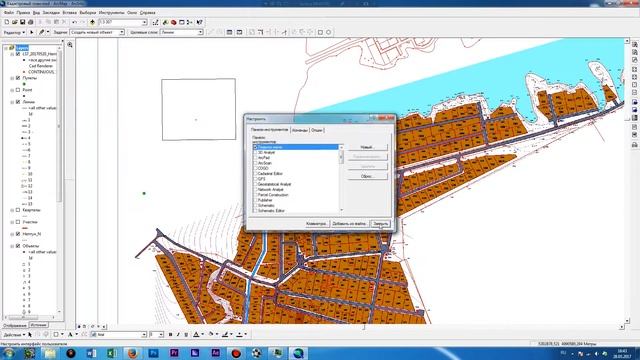Toggle visibility of the Point layer
Viewport: 640px width, 360px height.
coord(18,90)
